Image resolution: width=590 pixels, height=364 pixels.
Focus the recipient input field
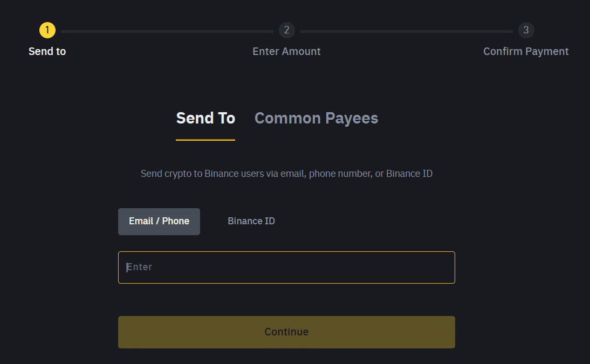[287, 267]
